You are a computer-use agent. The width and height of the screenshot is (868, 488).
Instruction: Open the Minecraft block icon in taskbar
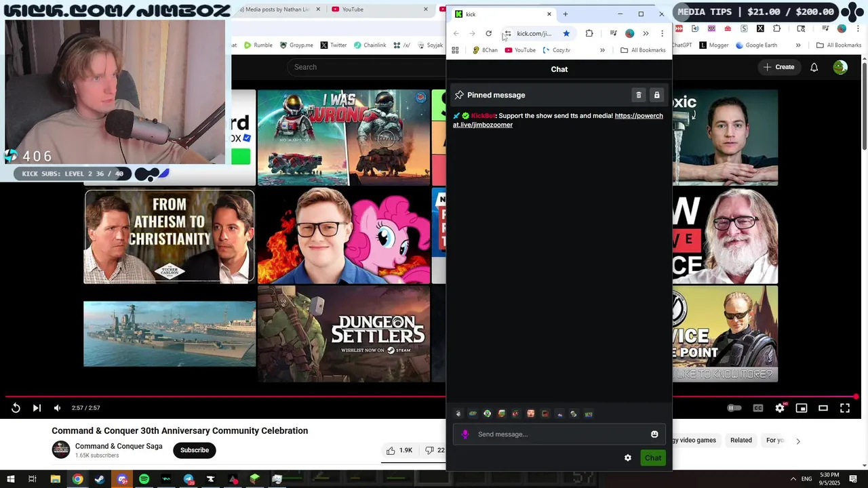coord(254,479)
